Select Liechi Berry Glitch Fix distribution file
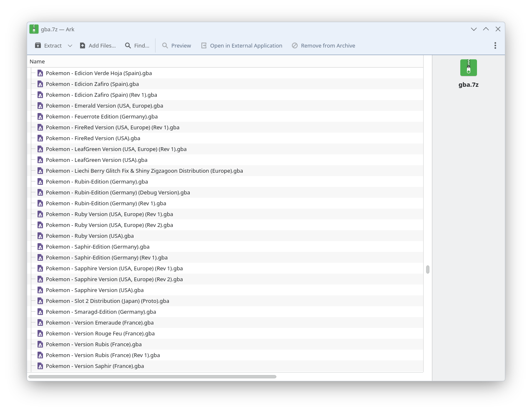The image size is (532, 413). point(225,171)
